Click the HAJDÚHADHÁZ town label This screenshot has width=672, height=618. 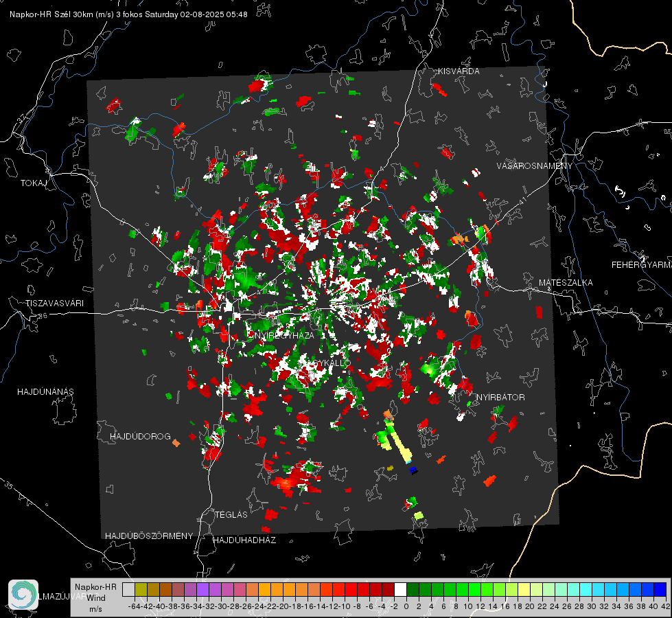click(244, 540)
